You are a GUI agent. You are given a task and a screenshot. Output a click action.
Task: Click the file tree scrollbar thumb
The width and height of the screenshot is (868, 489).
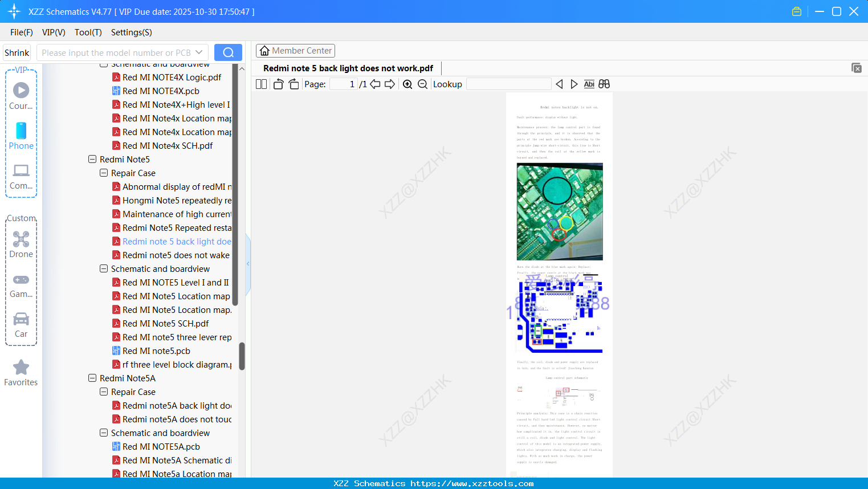click(242, 356)
